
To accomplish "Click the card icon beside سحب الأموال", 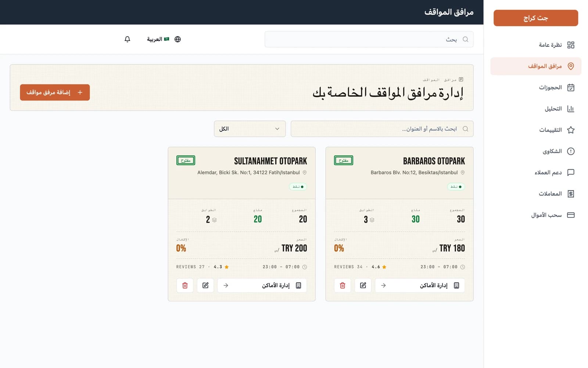I will click(x=571, y=215).
